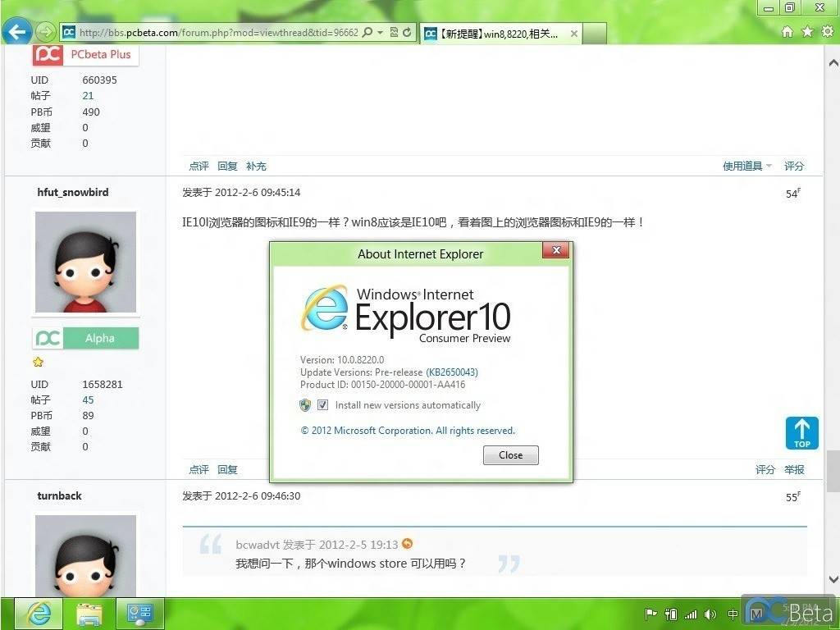Click the Forward navigation arrow

coord(46,32)
